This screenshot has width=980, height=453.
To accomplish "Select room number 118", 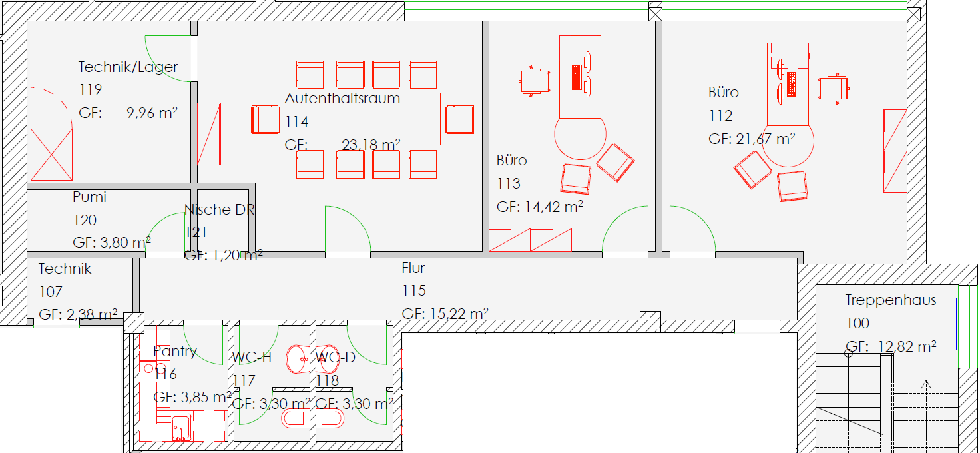I will 328,380.
